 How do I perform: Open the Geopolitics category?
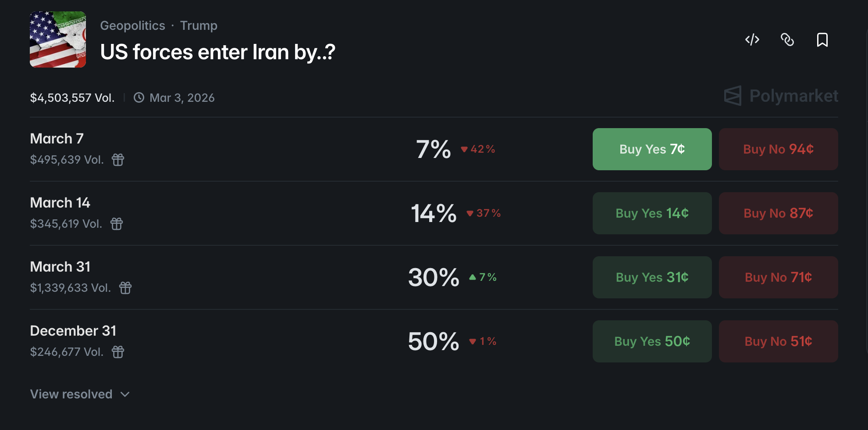coord(132,25)
